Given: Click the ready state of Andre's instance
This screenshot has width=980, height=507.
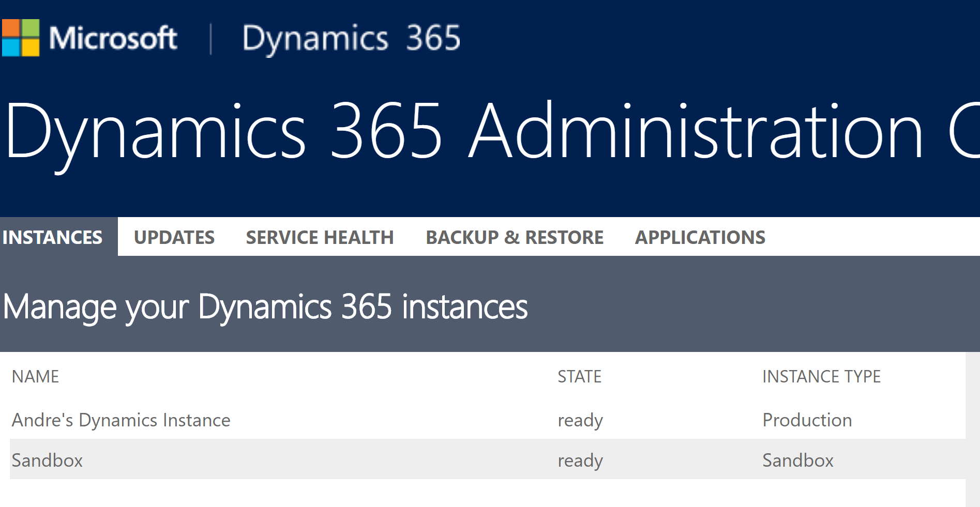Looking at the screenshot, I should 580,420.
